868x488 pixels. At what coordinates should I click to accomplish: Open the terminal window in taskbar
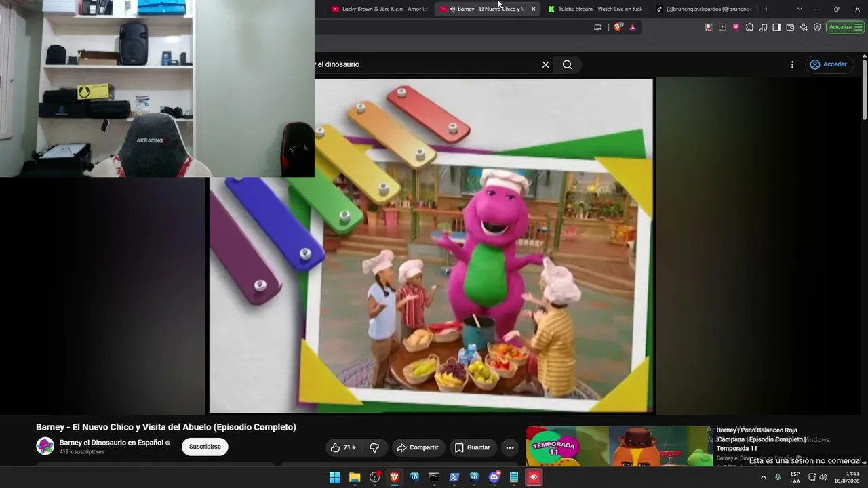point(434,477)
